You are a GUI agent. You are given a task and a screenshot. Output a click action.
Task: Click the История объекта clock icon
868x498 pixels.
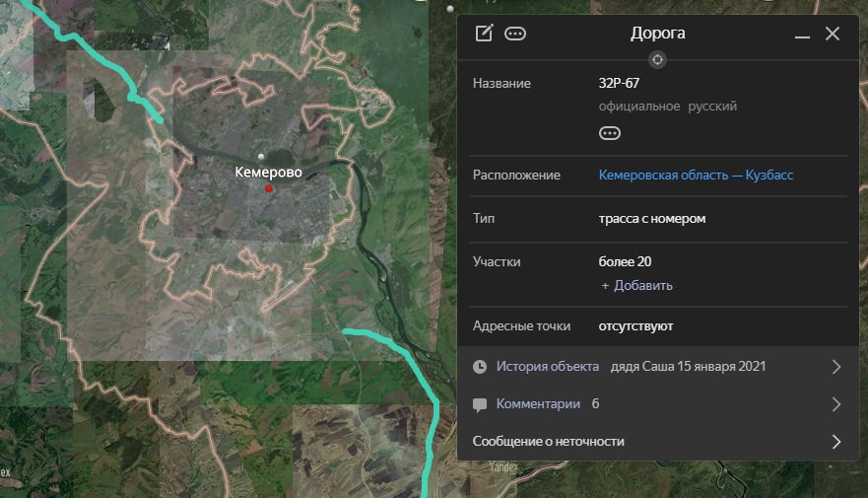point(480,367)
